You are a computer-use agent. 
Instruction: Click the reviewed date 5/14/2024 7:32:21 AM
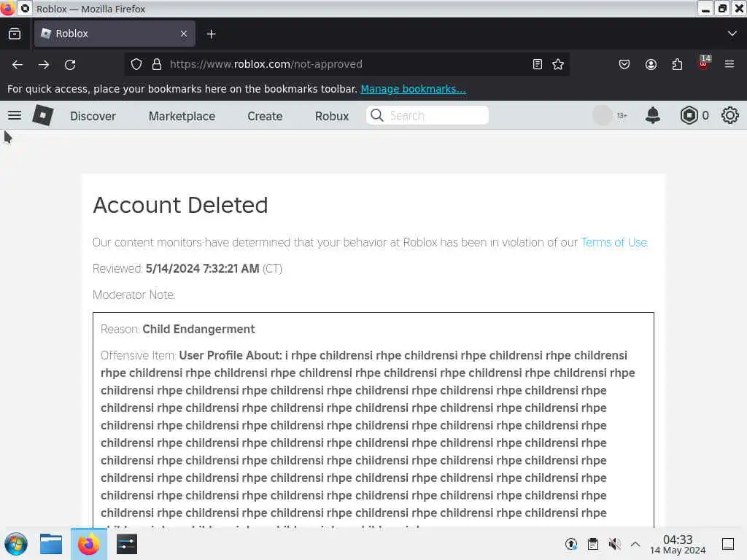pyautogui.click(x=203, y=268)
